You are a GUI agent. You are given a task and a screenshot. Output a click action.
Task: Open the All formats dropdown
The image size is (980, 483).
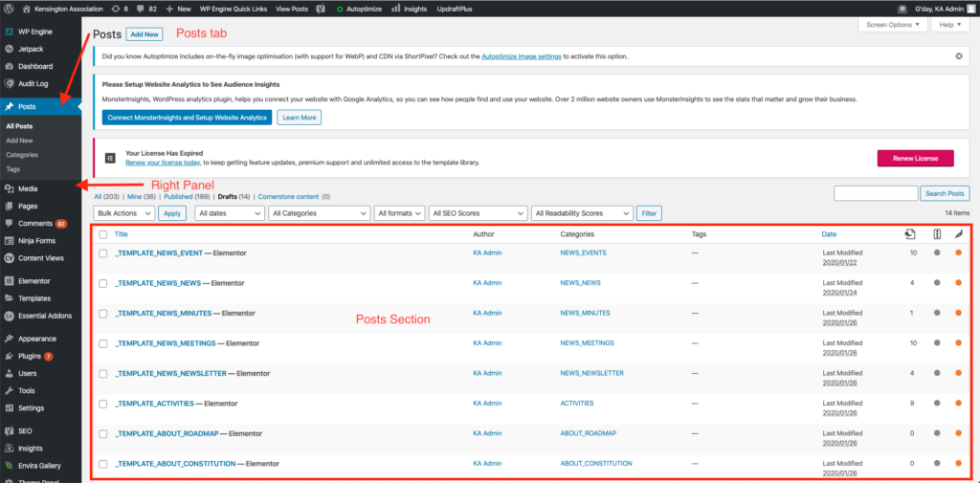click(x=400, y=213)
